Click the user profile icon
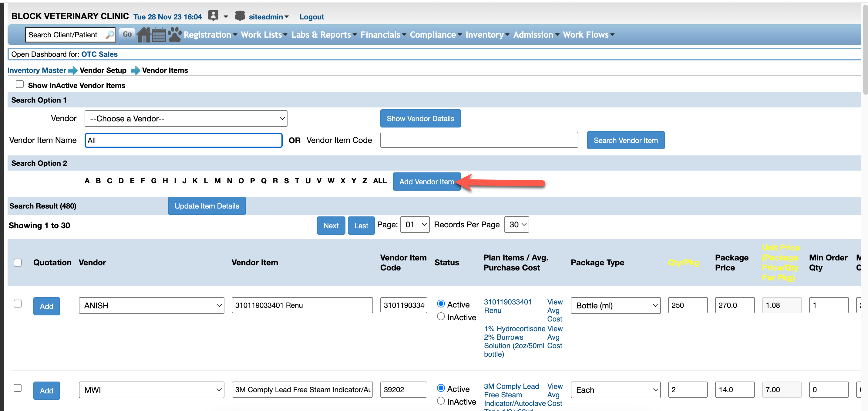Viewport: 868px width, 411px height. tap(213, 15)
